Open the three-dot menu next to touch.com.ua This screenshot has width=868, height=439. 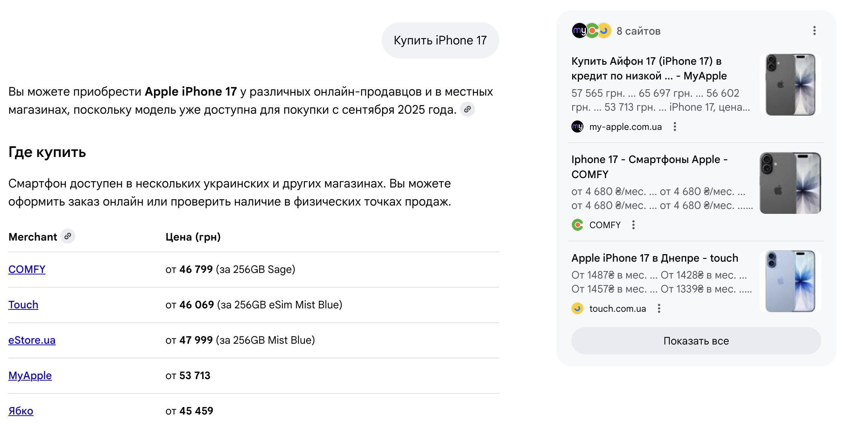659,308
